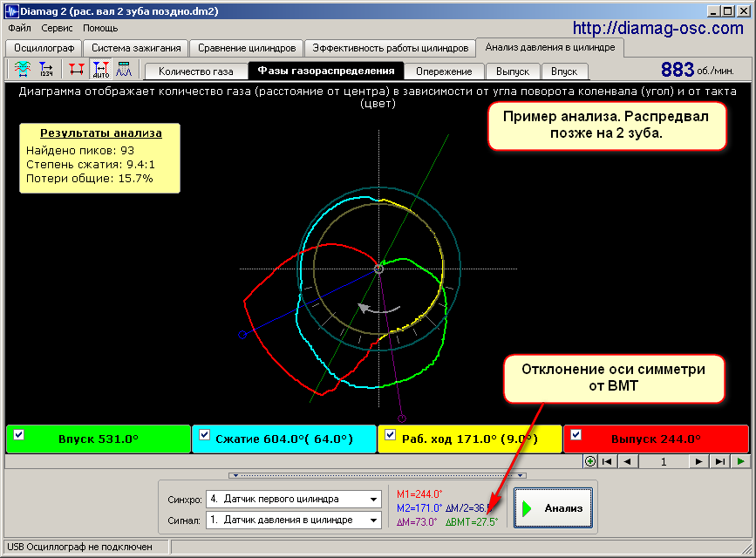Click the Diamag application title bar icon
The width and height of the screenshot is (756, 558).
click(x=11, y=11)
